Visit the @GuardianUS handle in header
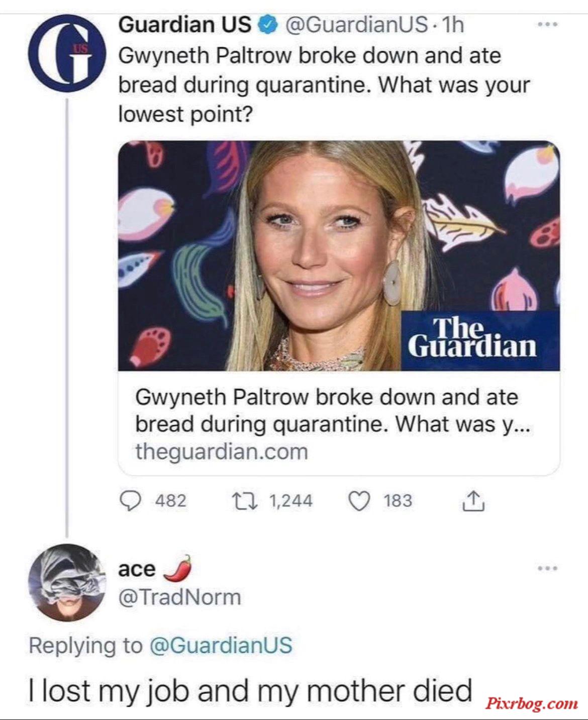This screenshot has height=720, width=588. tap(357, 25)
